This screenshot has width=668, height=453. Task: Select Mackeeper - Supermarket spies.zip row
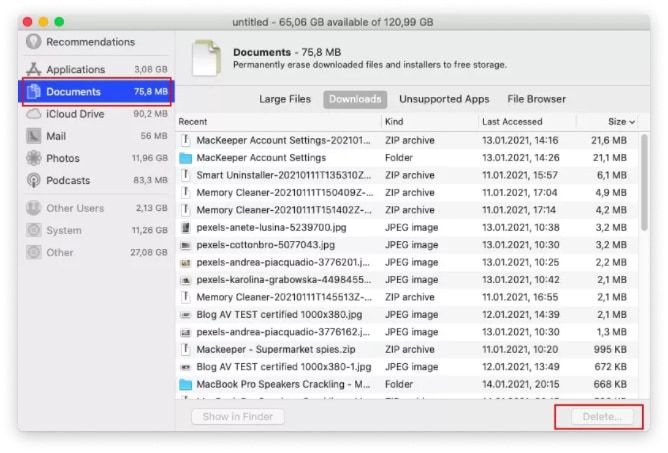click(407, 349)
